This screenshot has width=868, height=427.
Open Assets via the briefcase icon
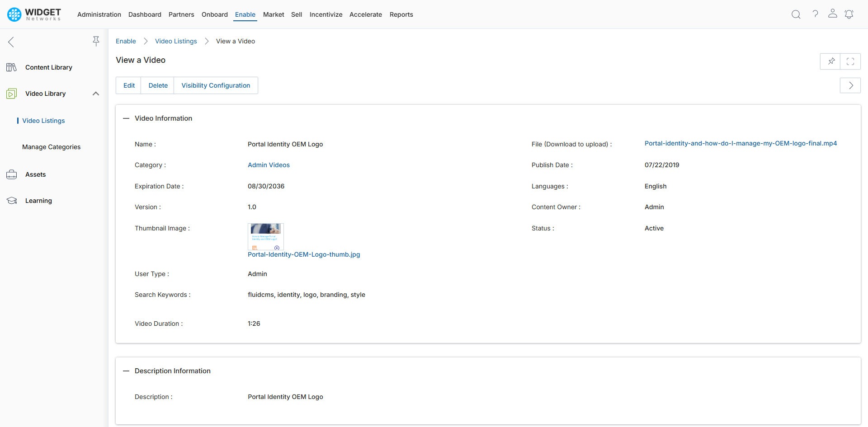click(x=11, y=174)
